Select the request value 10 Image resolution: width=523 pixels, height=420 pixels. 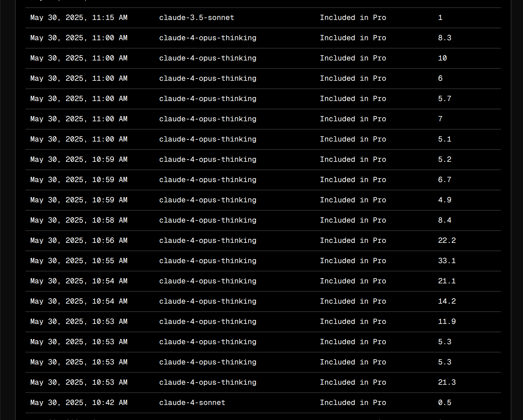pyautogui.click(x=442, y=58)
